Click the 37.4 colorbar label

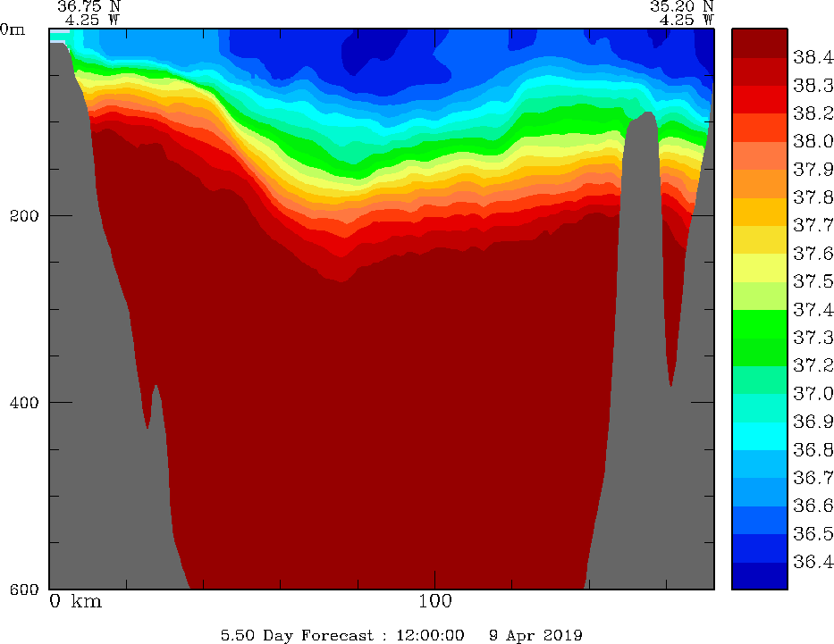pyautogui.click(x=813, y=309)
